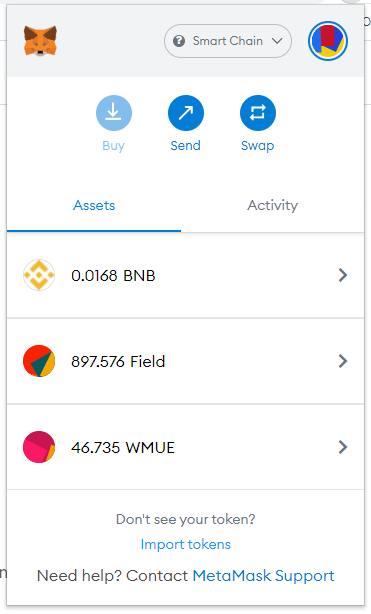Viewport: 371px width, 614px height.
Task: Click the WMUE token icon
Action: pyautogui.click(x=39, y=447)
